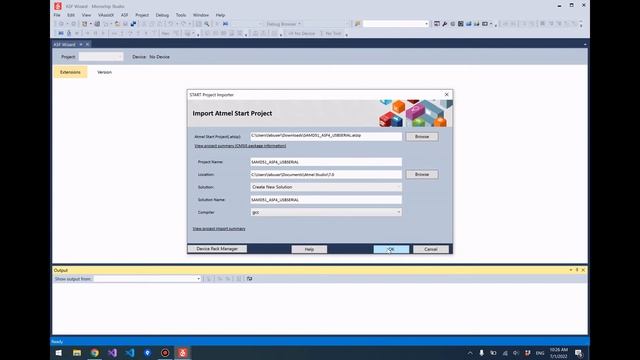Click the Project Name input field
Image resolution: width=640 pixels, height=360 pixels.
tap(326, 162)
